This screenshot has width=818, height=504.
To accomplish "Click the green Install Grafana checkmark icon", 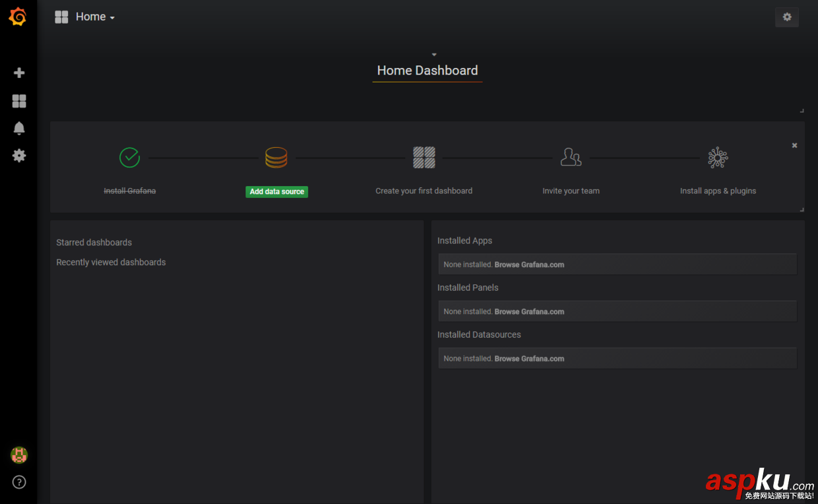I will point(130,157).
